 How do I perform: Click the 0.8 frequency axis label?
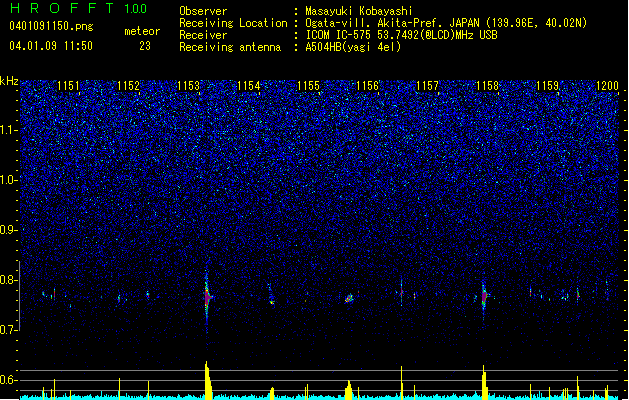[8, 280]
